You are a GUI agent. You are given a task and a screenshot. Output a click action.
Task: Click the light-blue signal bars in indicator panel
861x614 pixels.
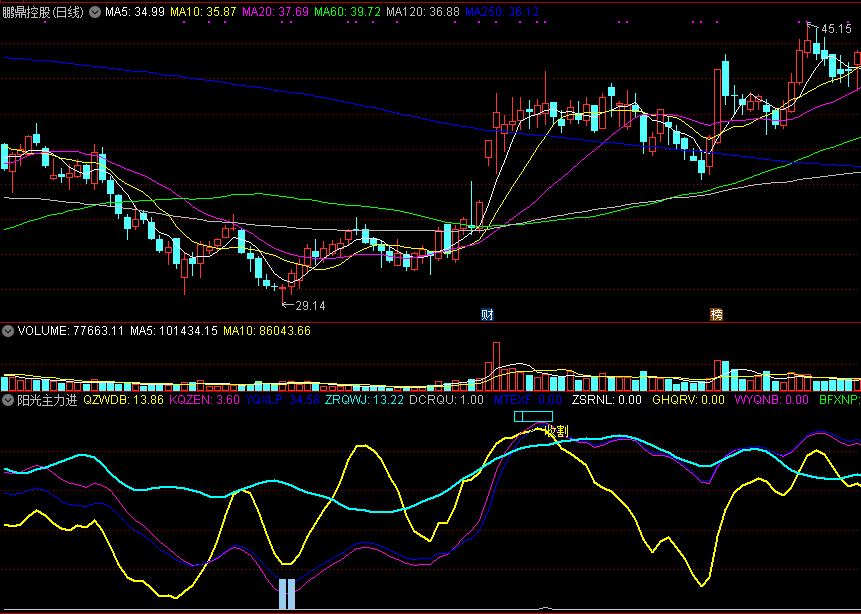click(x=287, y=594)
